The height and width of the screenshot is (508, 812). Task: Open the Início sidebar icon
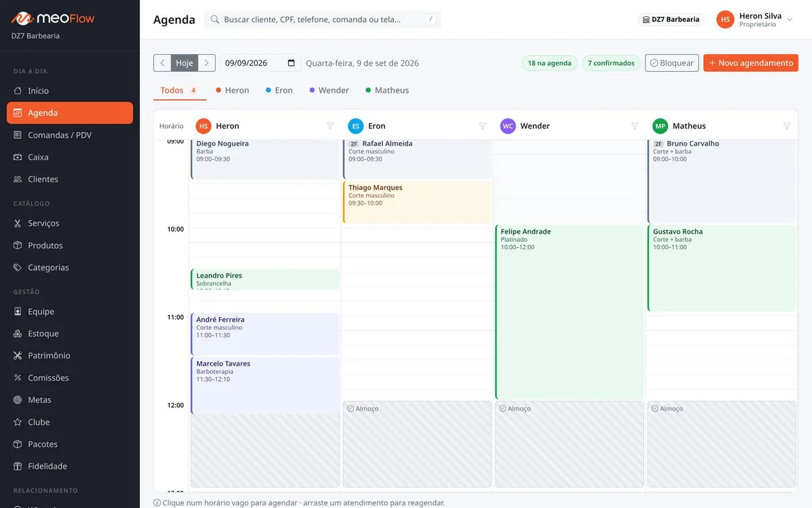pyautogui.click(x=18, y=91)
